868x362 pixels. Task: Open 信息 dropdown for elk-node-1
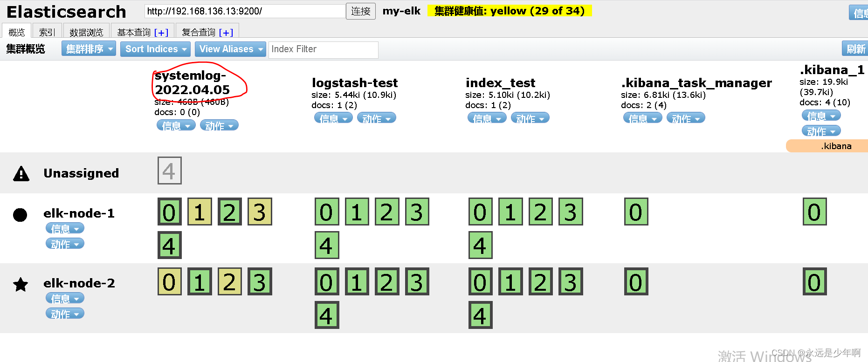pos(65,228)
